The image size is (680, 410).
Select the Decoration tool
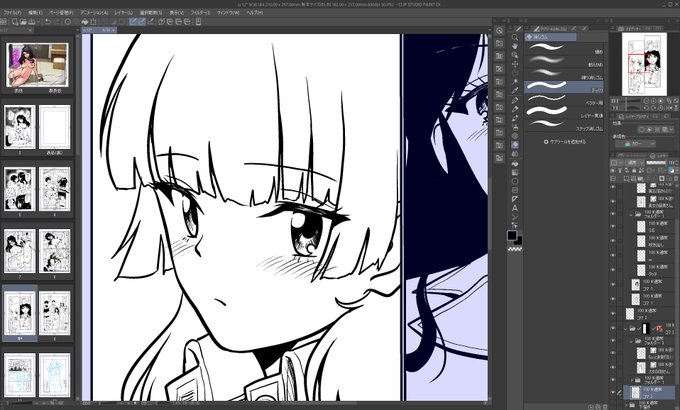point(515,136)
